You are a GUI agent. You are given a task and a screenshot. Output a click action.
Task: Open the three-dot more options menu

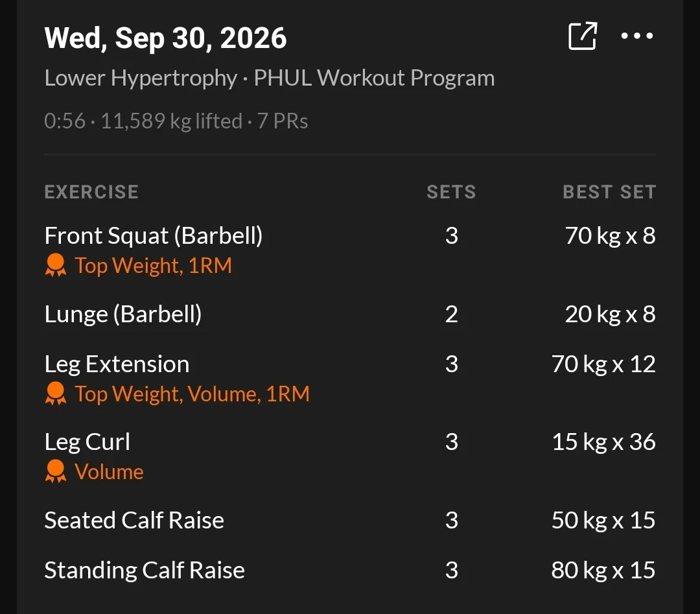pyautogui.click(x=637, y=36)
